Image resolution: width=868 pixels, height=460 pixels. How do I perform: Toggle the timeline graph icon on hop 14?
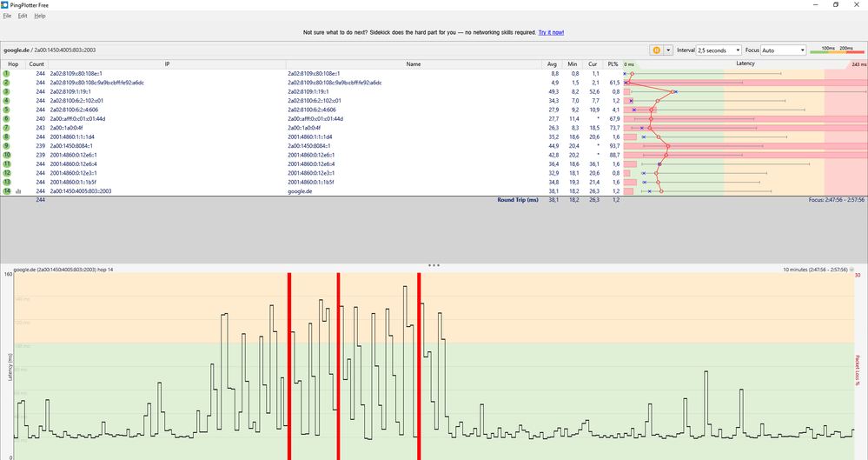click(18, 191)
